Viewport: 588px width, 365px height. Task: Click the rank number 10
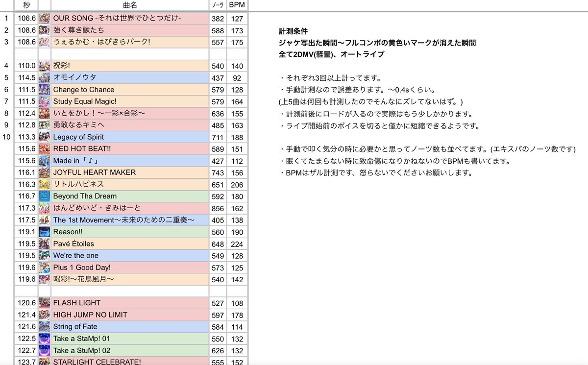coord(6,137)
